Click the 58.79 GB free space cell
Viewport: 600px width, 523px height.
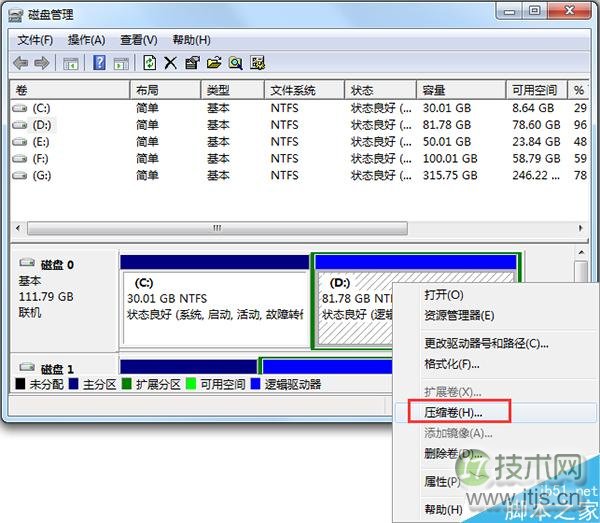click(x=536, y=159)
